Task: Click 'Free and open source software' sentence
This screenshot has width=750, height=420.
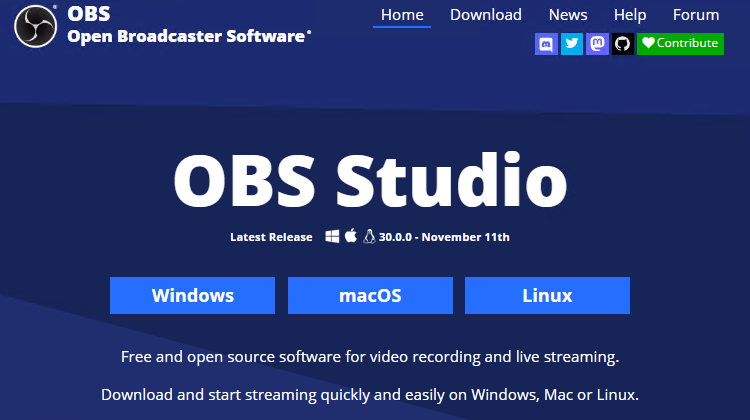Action: pyautogui.click(x=370, y=357)
